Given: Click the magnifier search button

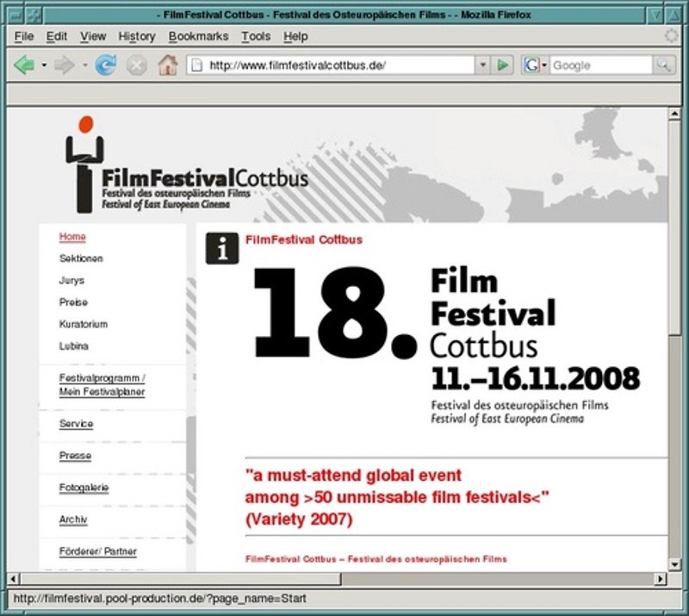Looking at the screenshot, I should click(663, 65).
